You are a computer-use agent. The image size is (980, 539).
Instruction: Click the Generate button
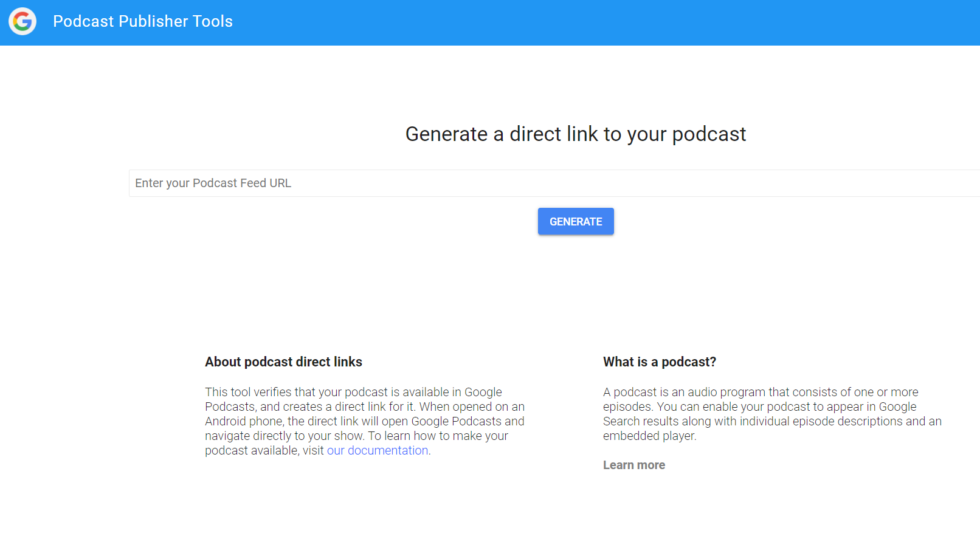coord(576,221)
